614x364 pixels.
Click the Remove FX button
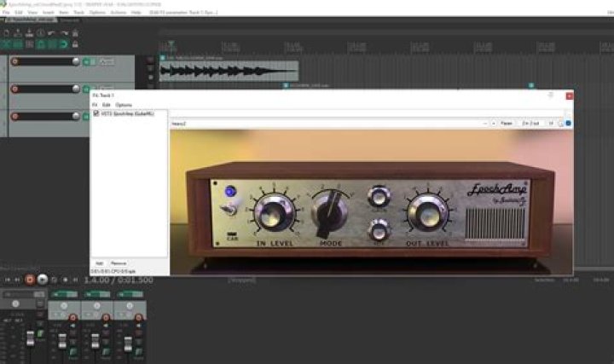[119, 263]
